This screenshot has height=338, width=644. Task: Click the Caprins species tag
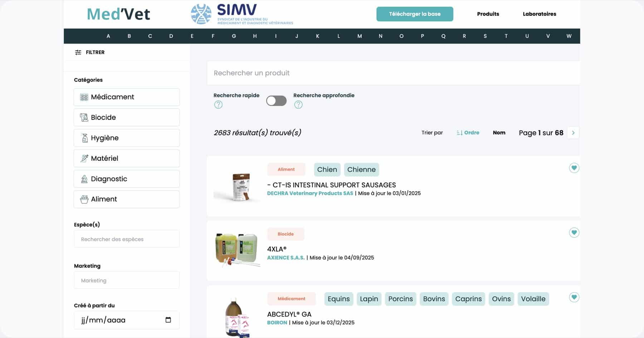[468, 299]
